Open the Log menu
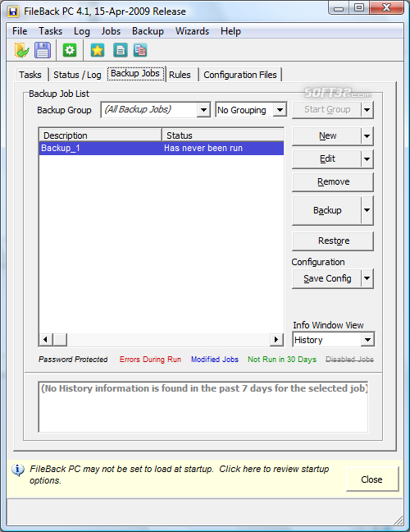 (x=82, y=31)
